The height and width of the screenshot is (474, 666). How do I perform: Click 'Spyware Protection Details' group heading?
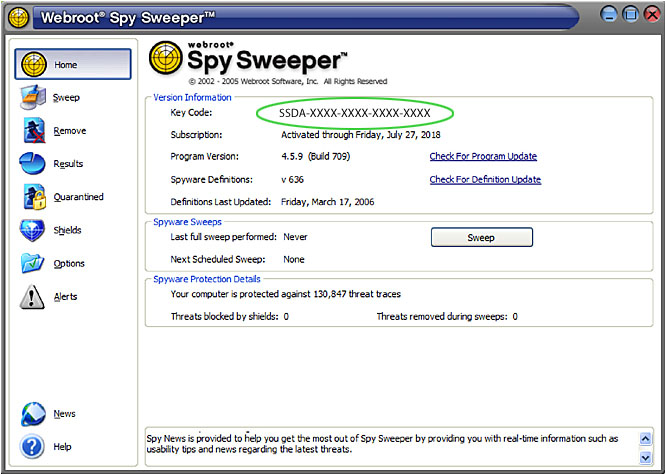pos(207,279)
